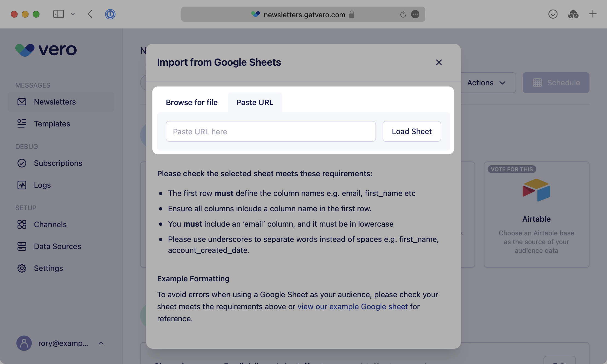
Task: Open the Actions dropdown
Action: [486, 83]
